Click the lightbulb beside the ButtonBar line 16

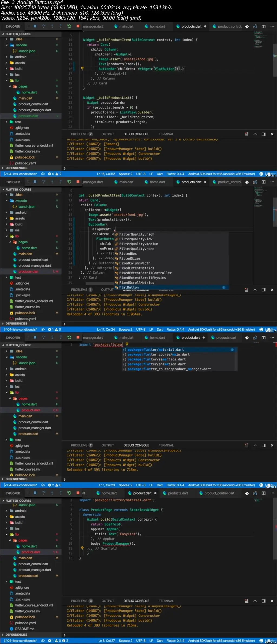tap(82, 69)
